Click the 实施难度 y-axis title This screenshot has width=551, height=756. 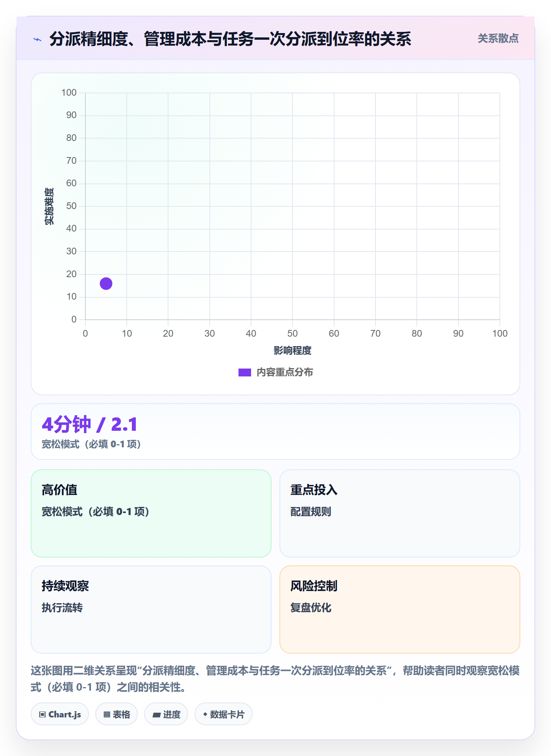(49, 206)
